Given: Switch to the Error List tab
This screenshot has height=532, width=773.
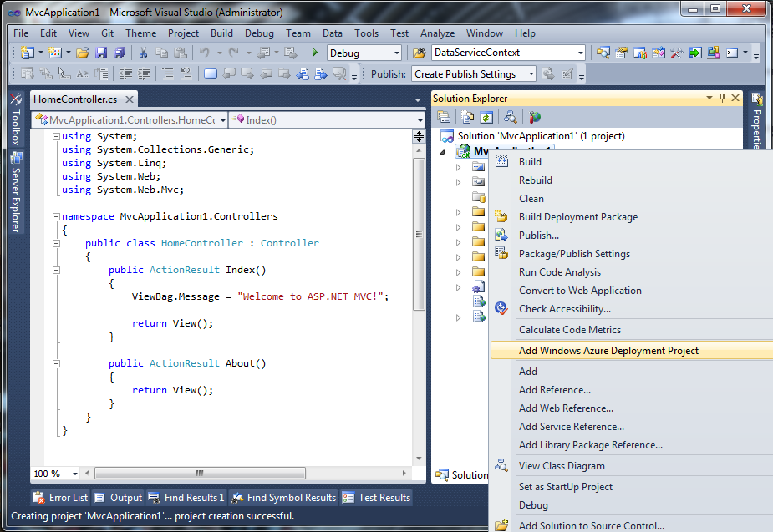Looking at the screenshot, I should pyautogui.click(x=60, y=498).
